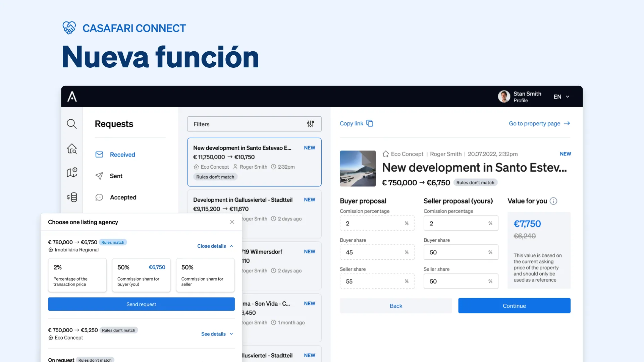The width and height of the screenshot is (644, 362).
Task: Edit seller proposal commission percentage field
Action: coord(461,223)
